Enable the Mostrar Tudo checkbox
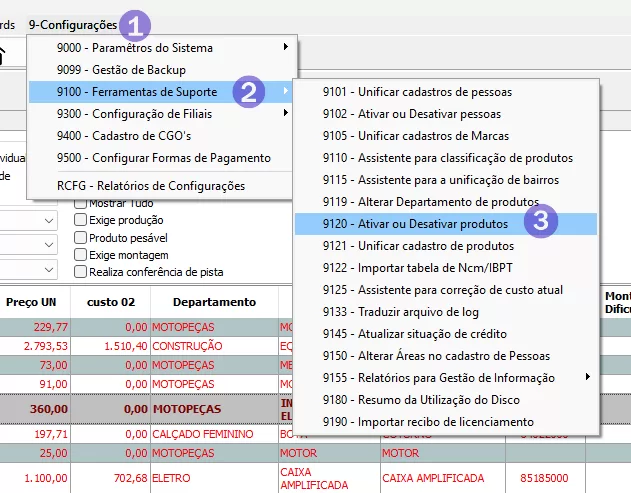631x493 pixels. (x=81, y=203)
